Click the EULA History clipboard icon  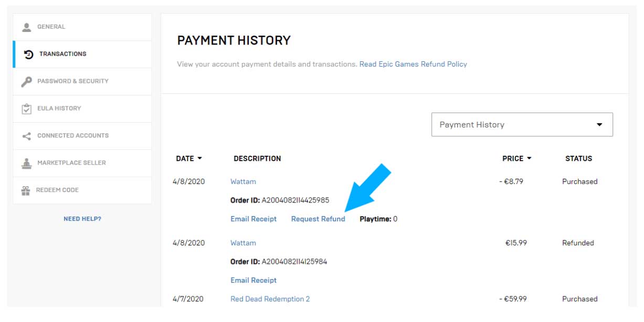click(x=26, y=109)
